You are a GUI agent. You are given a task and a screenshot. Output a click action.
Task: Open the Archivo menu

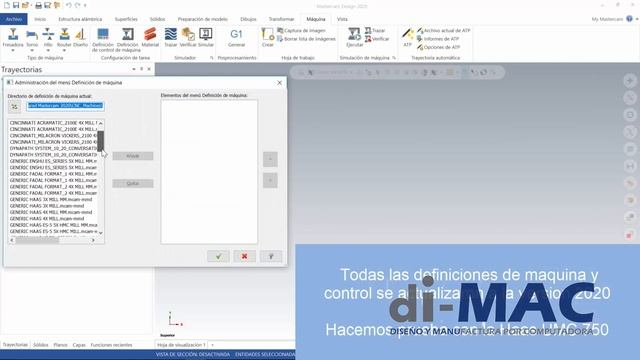(13, 19)
